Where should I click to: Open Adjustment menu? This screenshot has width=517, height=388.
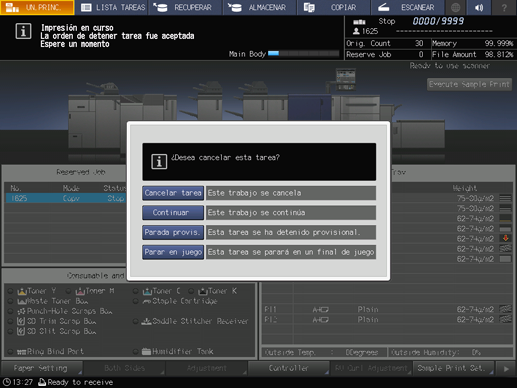(x=206, y=368)
